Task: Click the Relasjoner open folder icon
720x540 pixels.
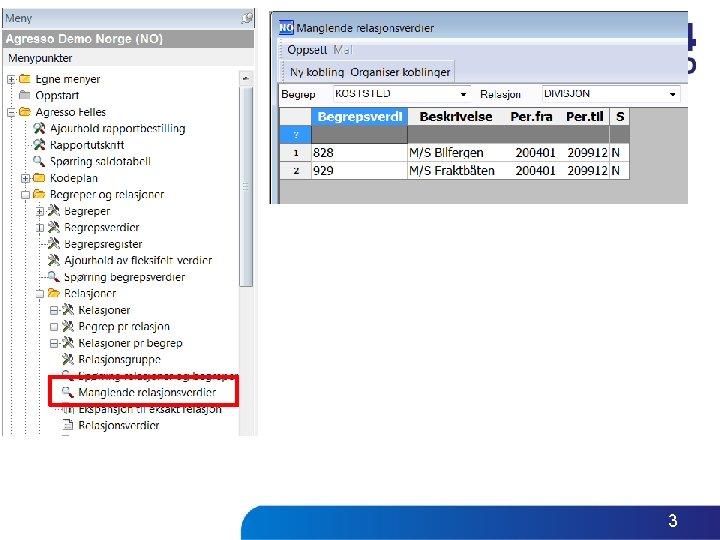Action: point(54,293)
